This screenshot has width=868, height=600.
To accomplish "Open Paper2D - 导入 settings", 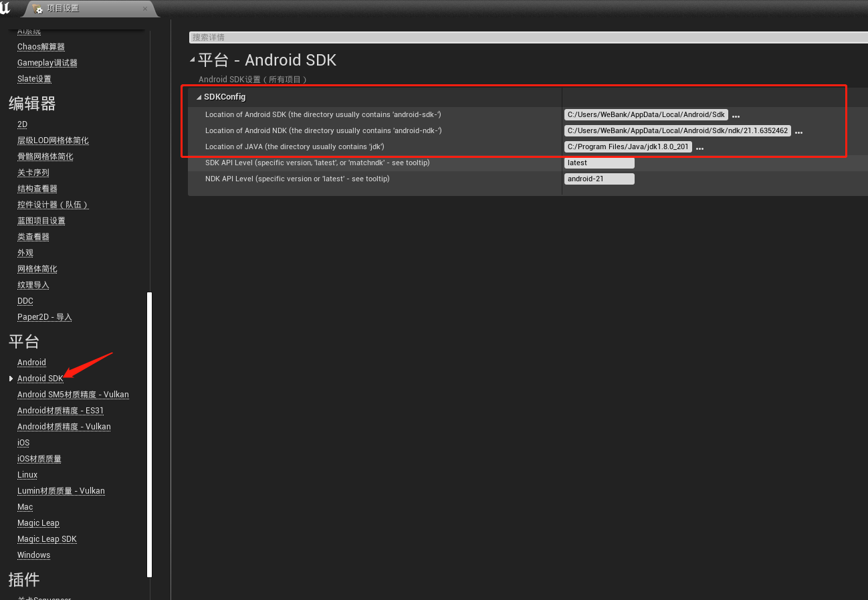I will click(x=45, y=317).
